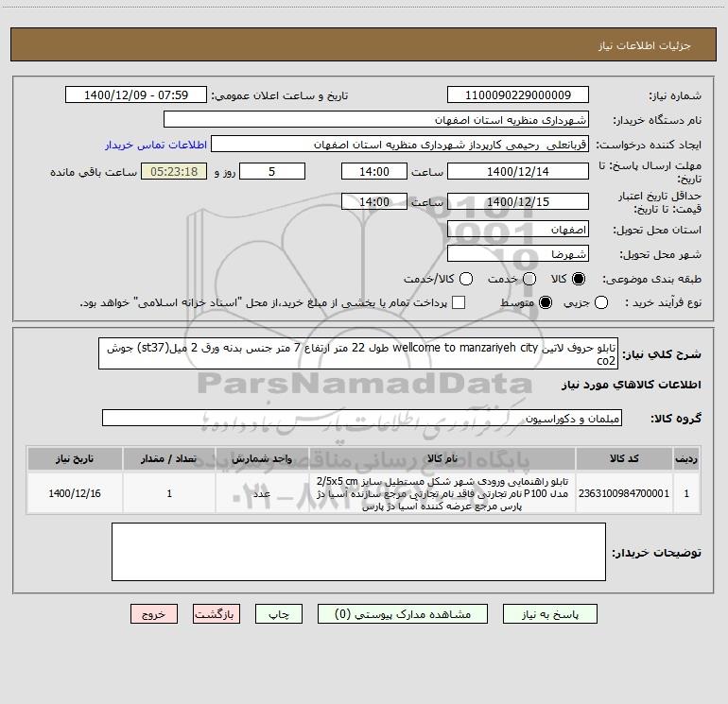
Task: Click the general need description text box
Action: click(358, 353)
